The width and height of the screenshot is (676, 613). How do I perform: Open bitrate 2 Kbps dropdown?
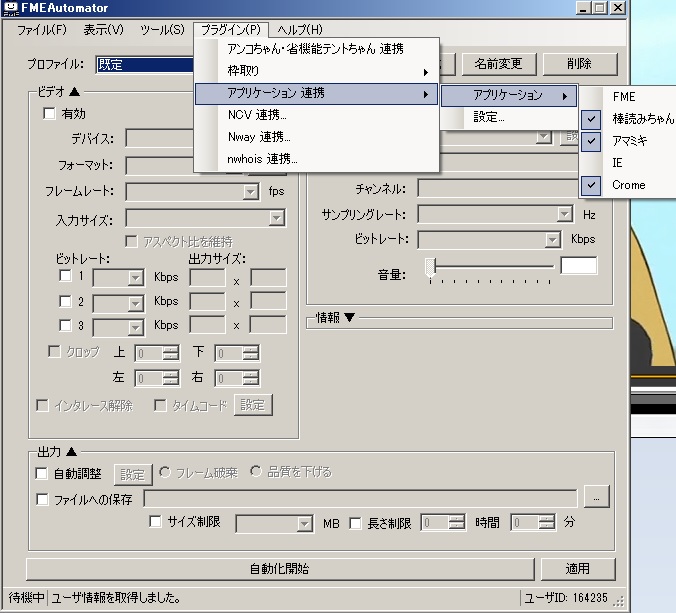pos(135,303)
